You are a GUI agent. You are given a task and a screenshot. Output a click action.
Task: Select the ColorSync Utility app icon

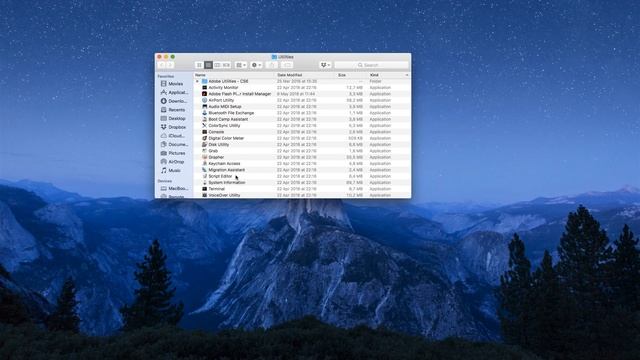click(204, 125)
